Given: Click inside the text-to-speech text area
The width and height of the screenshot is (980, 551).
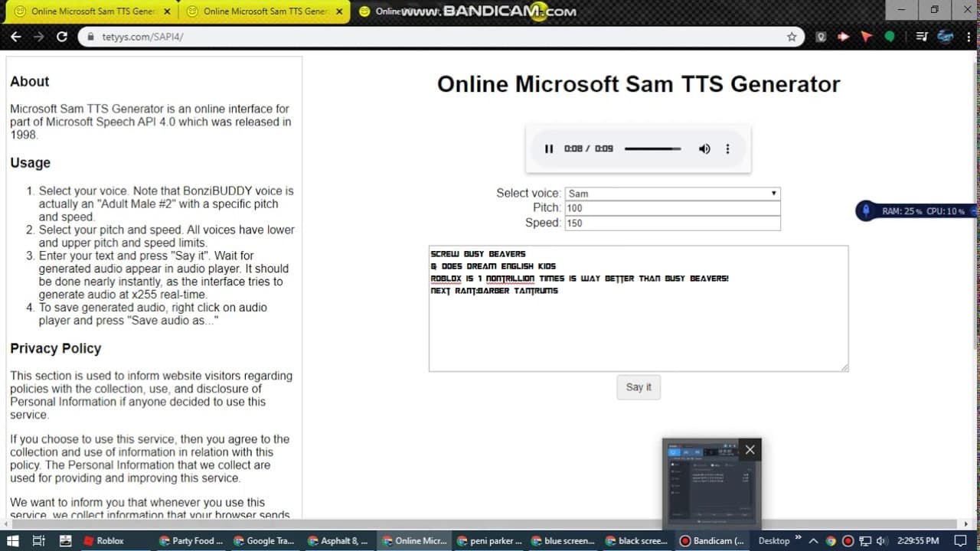Looking at the screenshot, I should [x=639, y=308].
